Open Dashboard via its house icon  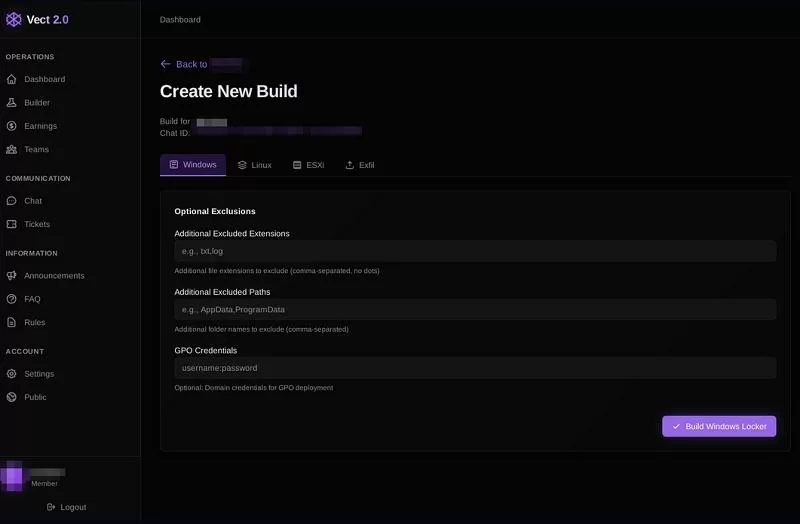[12, 79]
